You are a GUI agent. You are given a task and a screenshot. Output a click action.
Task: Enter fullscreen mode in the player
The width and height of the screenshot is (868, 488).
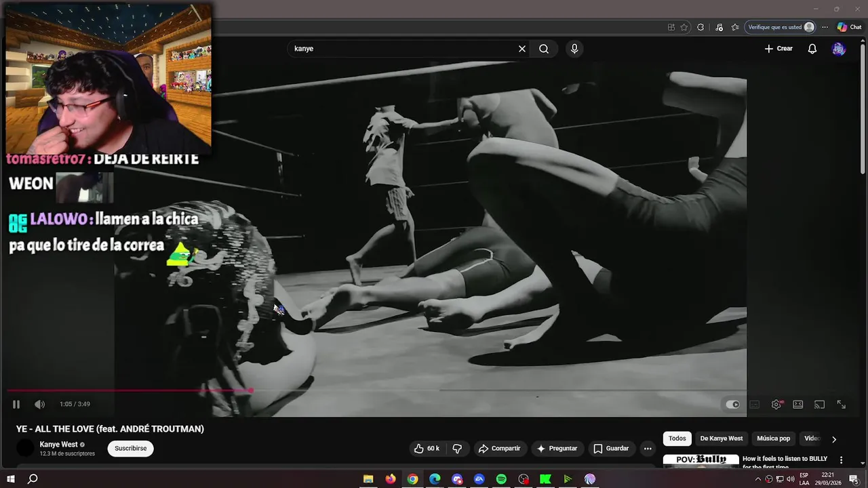841,405
